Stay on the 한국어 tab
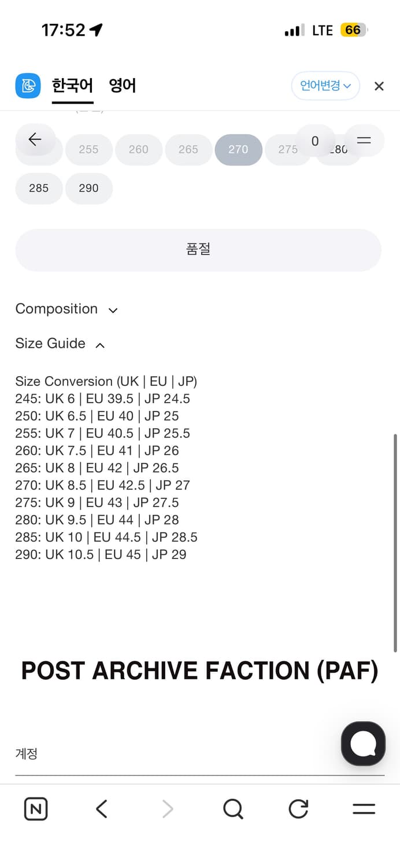The width and height of the screenshot is (400, 868). coord(72,85)
